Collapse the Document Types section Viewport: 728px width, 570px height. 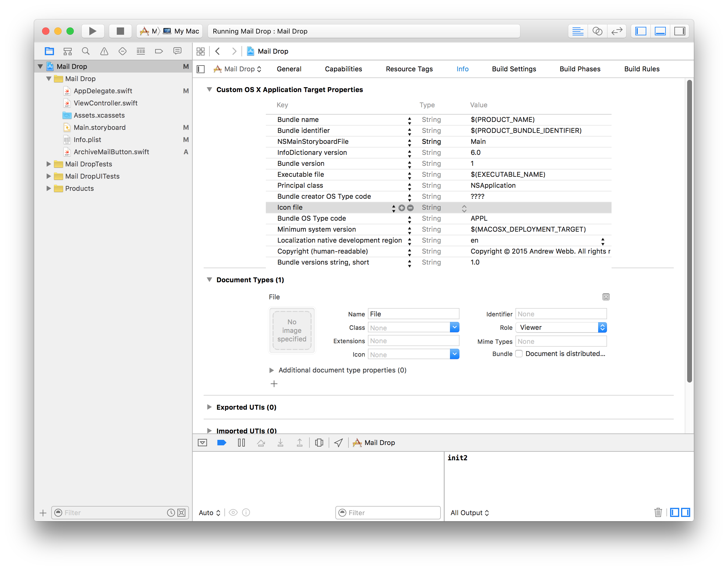click(209, 280)
